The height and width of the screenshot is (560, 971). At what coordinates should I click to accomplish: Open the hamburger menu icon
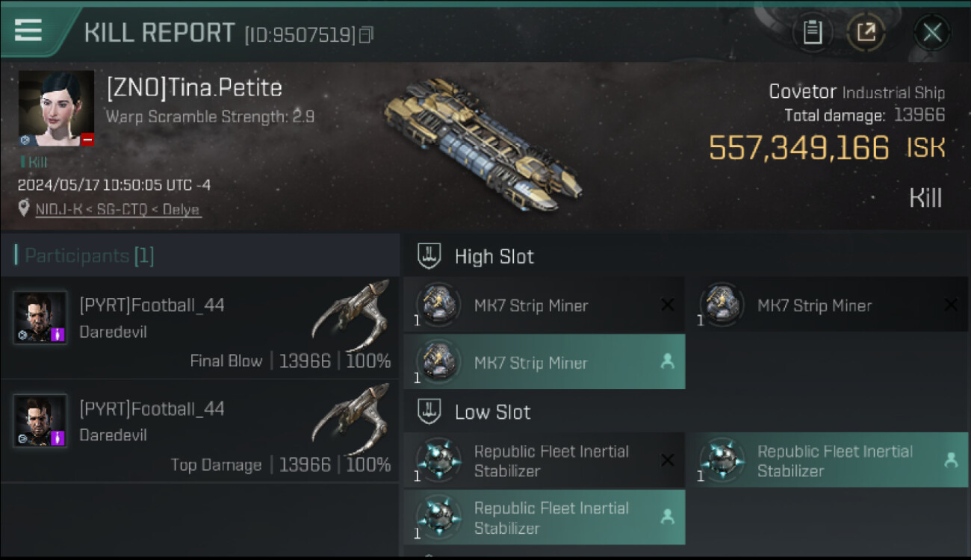click(28, 30)
